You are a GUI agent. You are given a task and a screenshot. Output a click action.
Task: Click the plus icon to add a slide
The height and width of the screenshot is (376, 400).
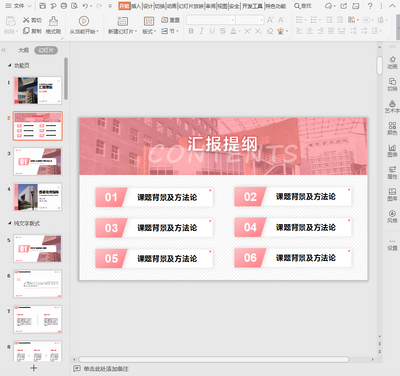click(x=34, y=368)
